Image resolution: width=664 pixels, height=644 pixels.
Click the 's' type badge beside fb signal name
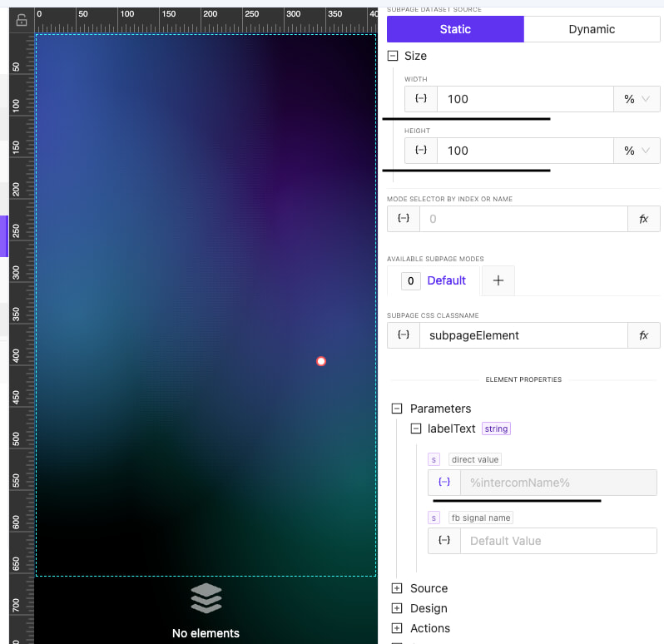tap(434, 518)
